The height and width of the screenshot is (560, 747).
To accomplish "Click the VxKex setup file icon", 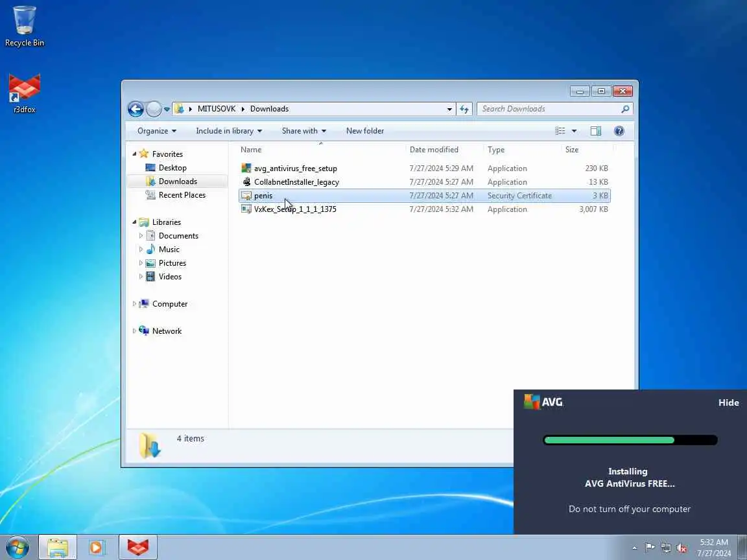I will pos(246,209).
